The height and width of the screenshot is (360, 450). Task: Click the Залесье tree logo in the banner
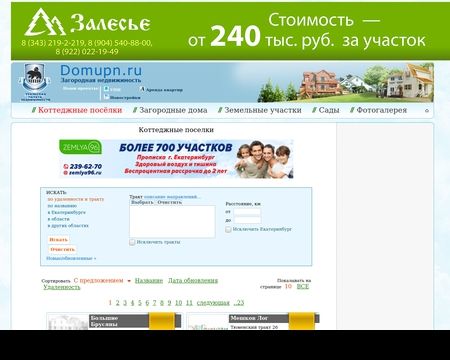[x=45, y=22]
